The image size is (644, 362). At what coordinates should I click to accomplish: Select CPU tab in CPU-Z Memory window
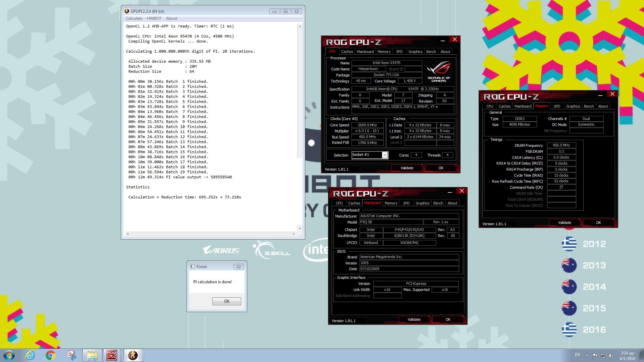click(x=490, y=106)
